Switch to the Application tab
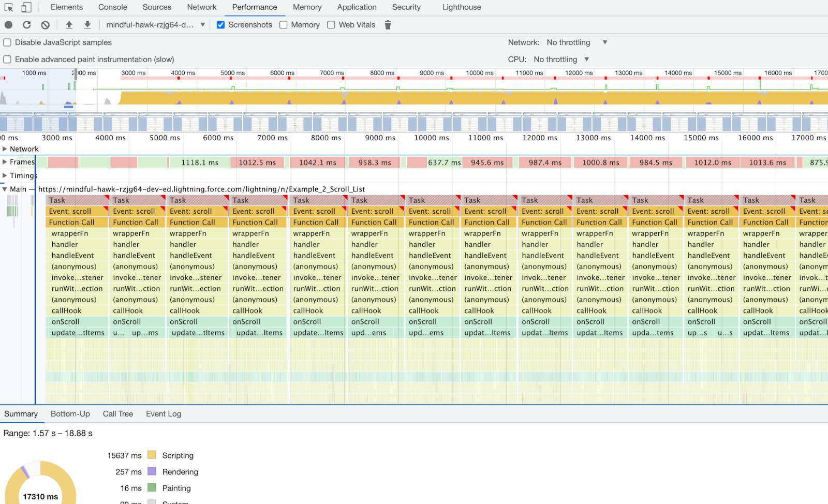The width and height of the screenshot is (828, 504). (357, 7)
